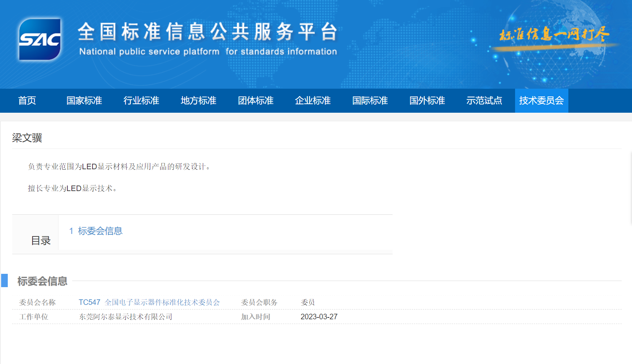Screen dimensions: 632x364
Task: Select the highlighted 技术委员会 tab
Action: click(541, 101)
